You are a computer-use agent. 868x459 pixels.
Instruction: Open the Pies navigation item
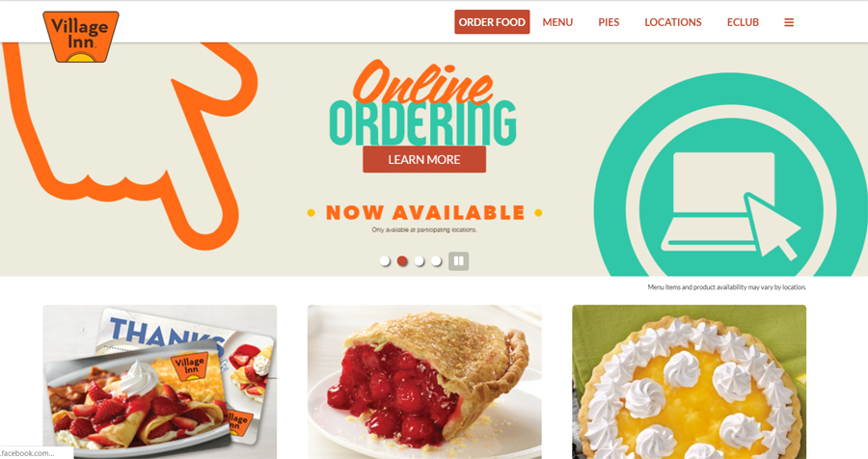pos(609,22)
